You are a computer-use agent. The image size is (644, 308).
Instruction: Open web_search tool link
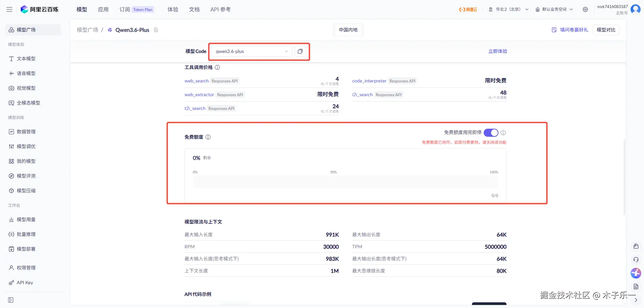pos(197,81)
